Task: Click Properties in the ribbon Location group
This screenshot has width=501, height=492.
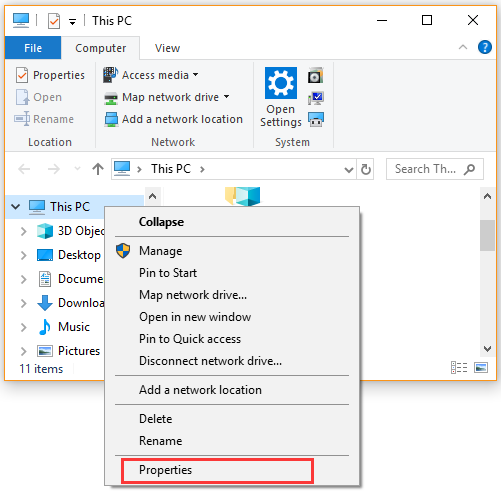Action: (x=50, y=75)
